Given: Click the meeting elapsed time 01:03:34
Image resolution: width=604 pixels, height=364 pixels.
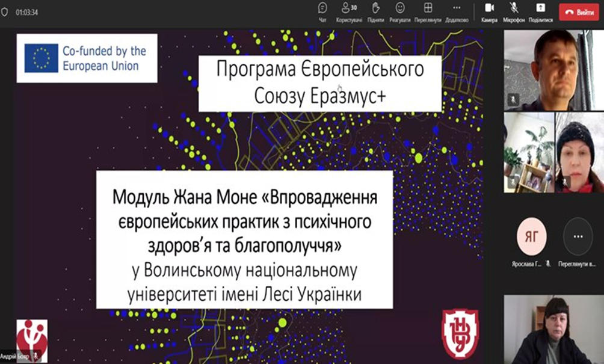Looking at the screenshot, I should pos(28,11).
